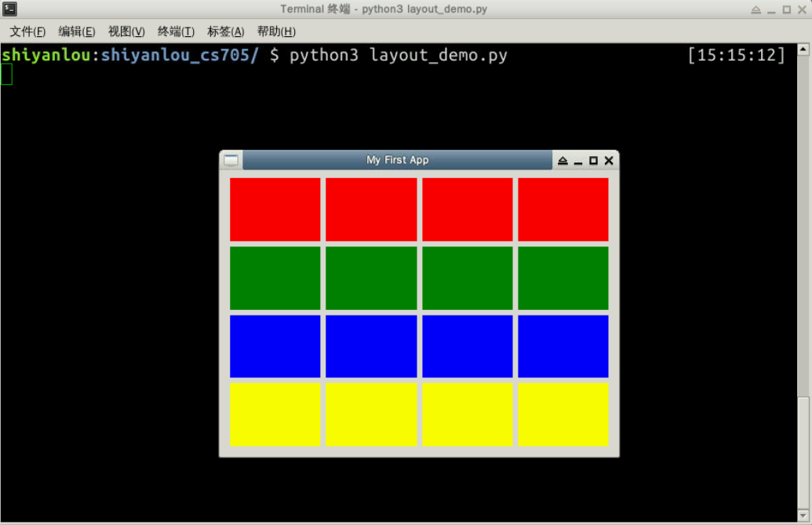
Task: Close the My First App window
Action: (609, 161)
